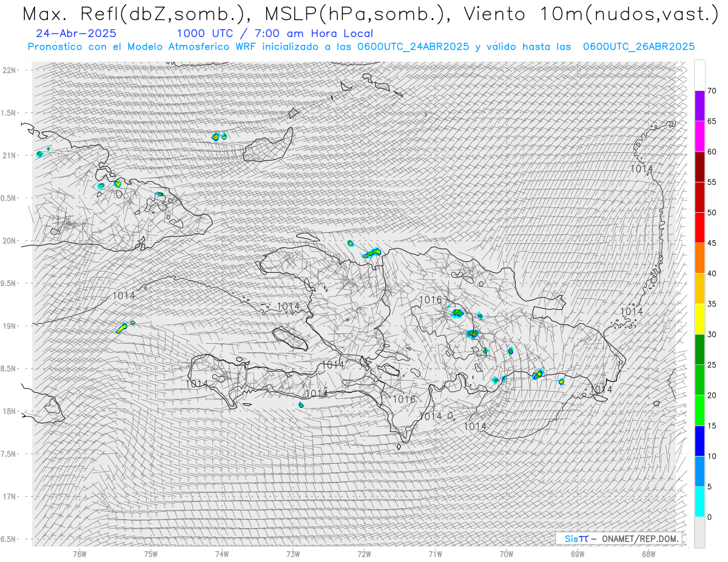This screenshot has height=562, width=728.
Task: Click the dark blue 10–15 dBZ swatch
Action: coord(699,441)
